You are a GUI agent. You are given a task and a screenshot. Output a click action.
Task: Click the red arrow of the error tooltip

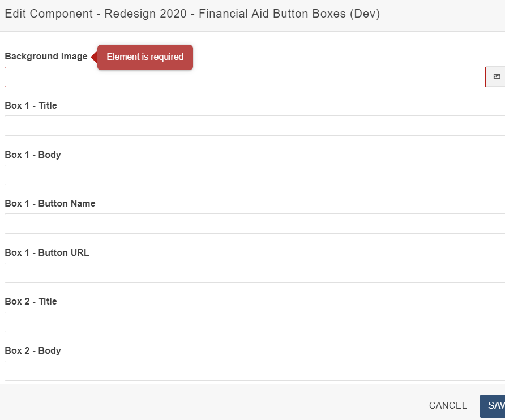[94, 57]
